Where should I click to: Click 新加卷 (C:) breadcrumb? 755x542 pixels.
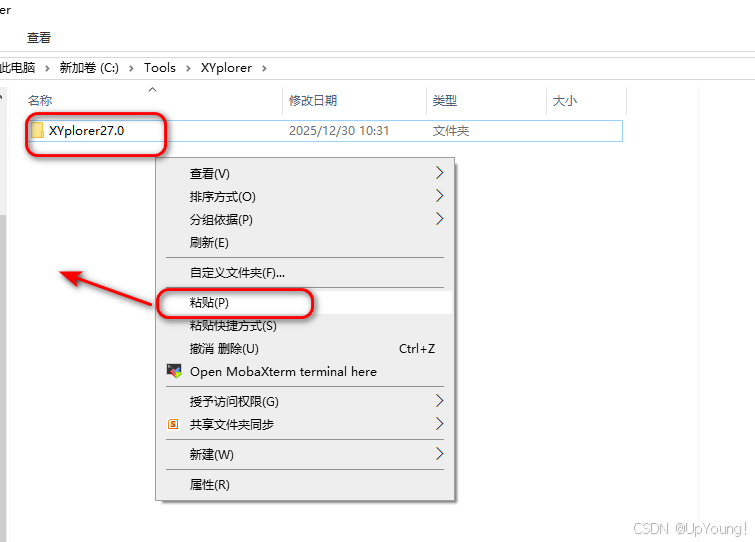tap(89, 67)
